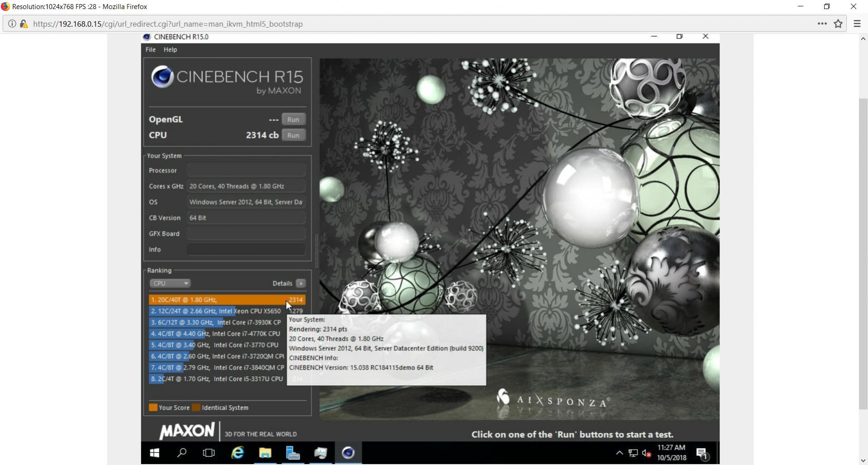The height and width of the screenshot is (465, 868).
Task: Open Windows taskbar search
Action: point(182,453)
